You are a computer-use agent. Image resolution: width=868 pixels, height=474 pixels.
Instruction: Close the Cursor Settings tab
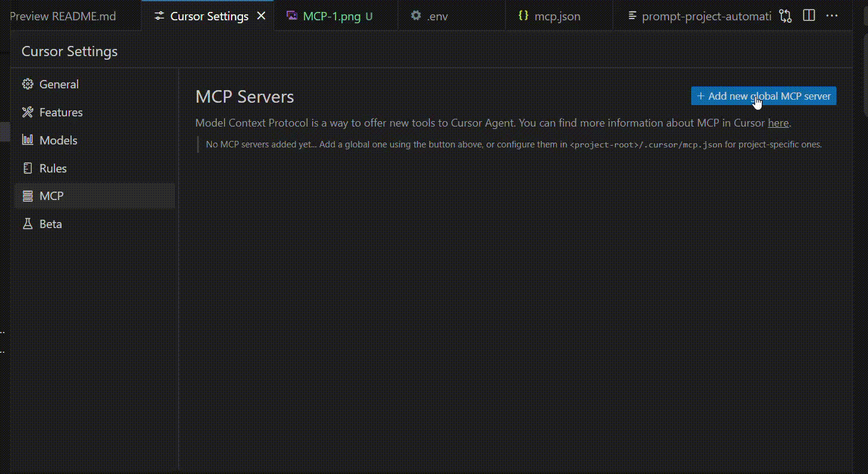(x=261, y=16)
